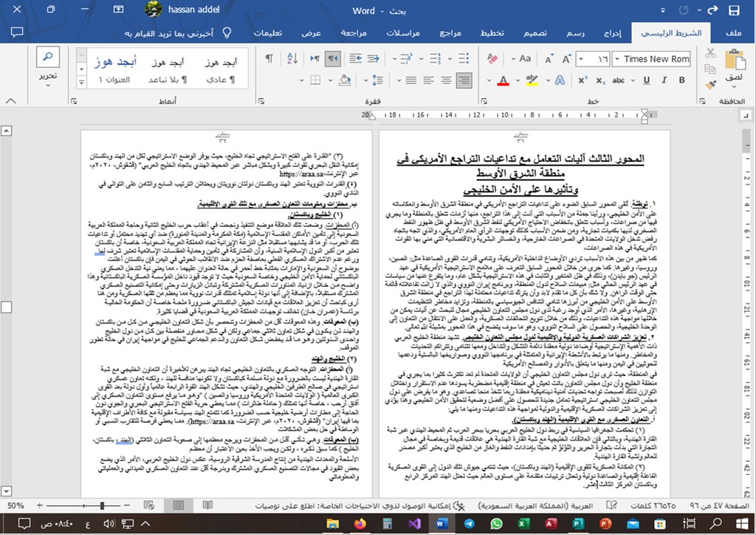Apply Underline formatting
Screen dimensions: 756x535
tap(647, 80)
